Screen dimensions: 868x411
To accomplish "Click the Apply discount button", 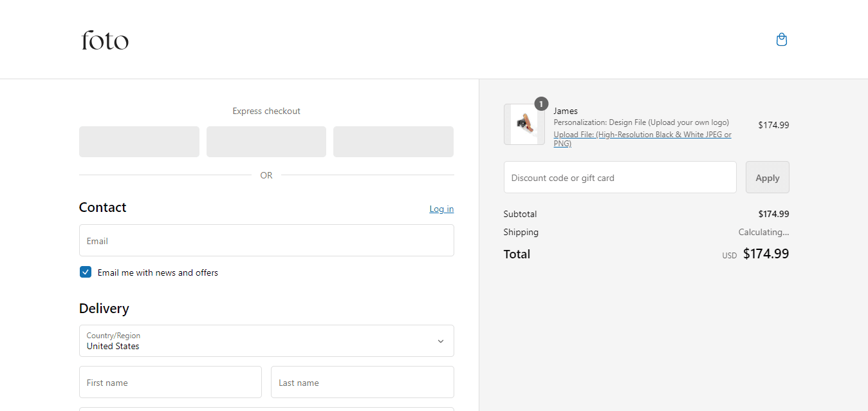I will point(767,177).
